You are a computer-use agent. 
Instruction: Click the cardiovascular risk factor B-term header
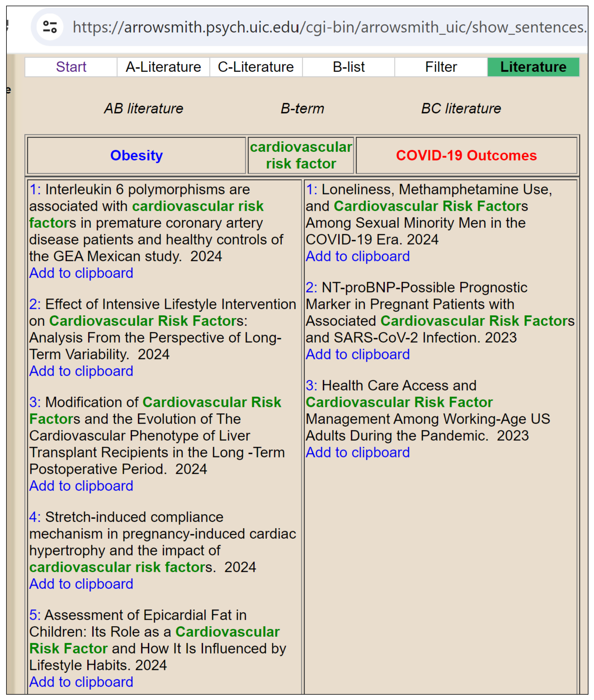(301, 156)
